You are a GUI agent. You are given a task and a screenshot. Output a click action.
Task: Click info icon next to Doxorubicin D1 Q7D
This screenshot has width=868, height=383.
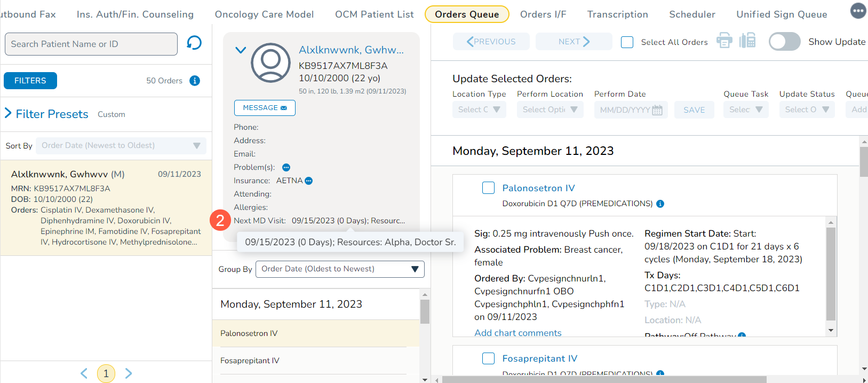(x=660, y=204)
